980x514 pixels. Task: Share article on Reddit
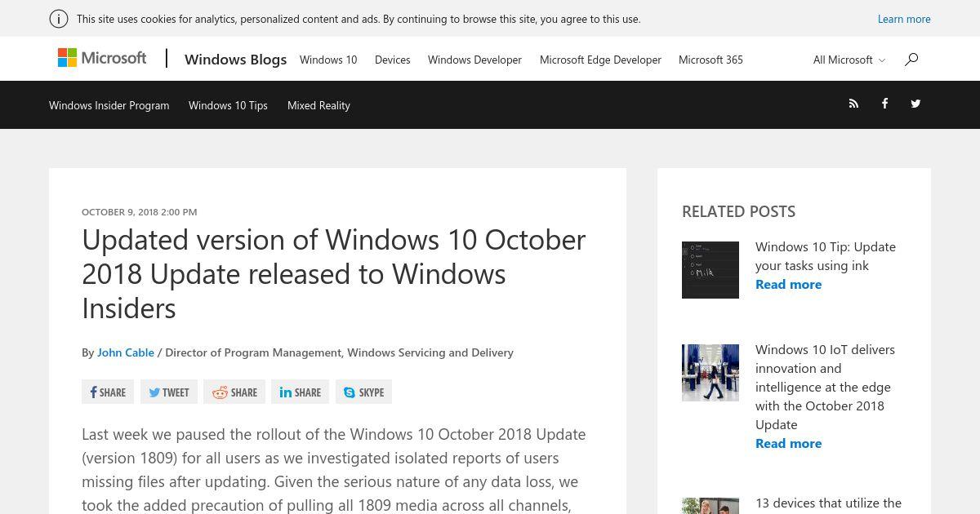pos(234,392)
